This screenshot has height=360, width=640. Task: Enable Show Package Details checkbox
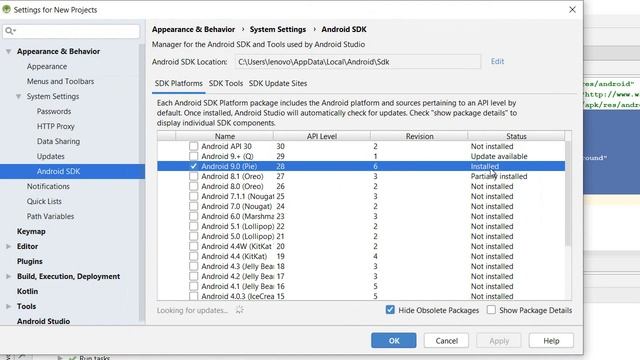(491, 310)
